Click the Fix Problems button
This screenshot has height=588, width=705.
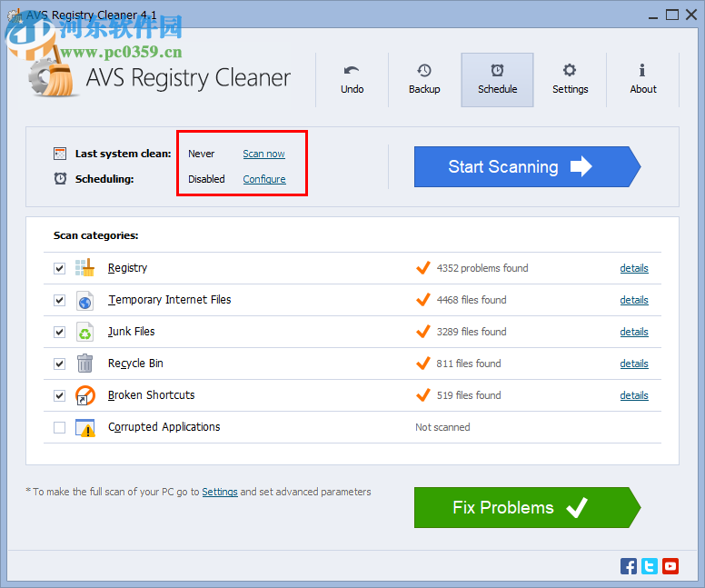(x=527, y=507)
